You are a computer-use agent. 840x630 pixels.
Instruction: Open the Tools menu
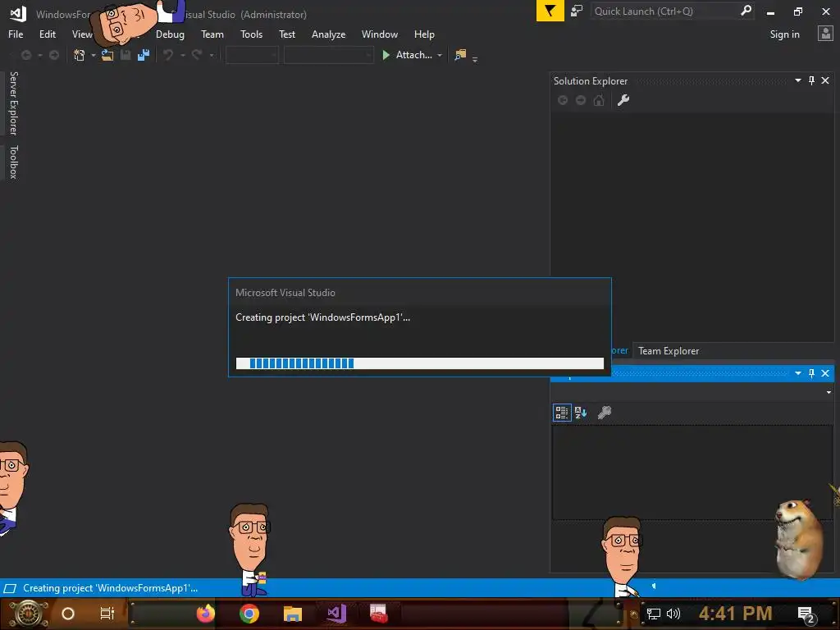(251, 34)
